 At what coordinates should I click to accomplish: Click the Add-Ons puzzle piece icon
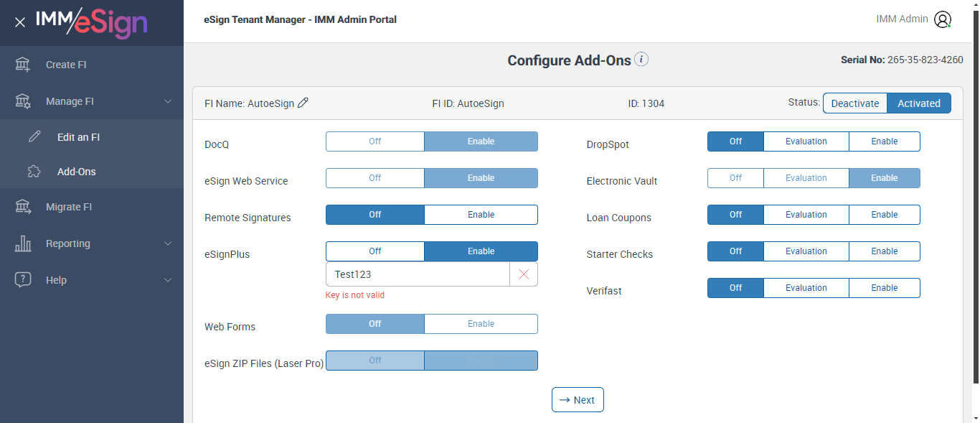pyautogui.click(x=34, y=172)
